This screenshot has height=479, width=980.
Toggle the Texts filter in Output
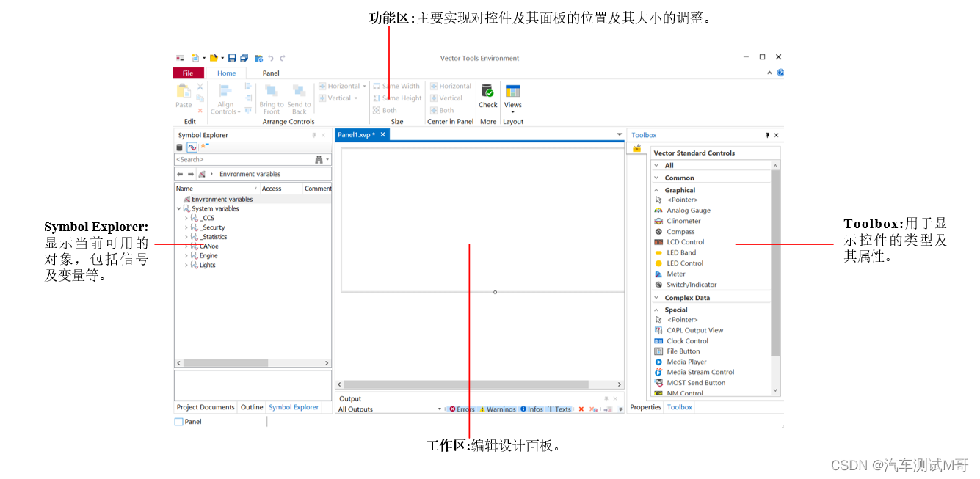(560, 409)
